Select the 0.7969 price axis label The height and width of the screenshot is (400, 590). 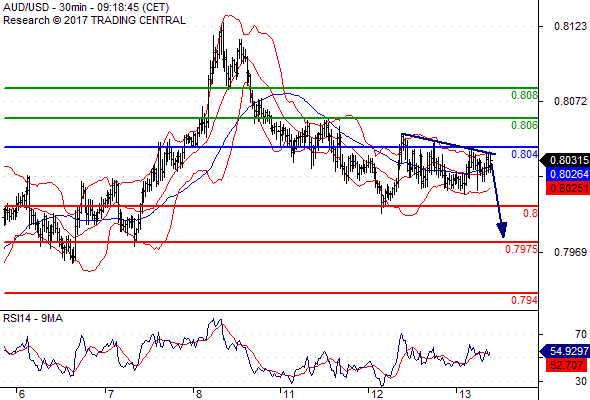coord(570,252)
